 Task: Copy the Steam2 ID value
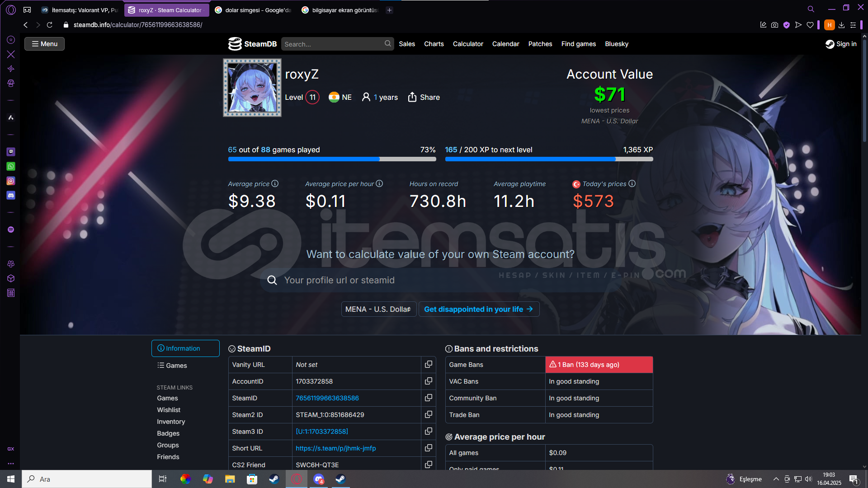429,414
